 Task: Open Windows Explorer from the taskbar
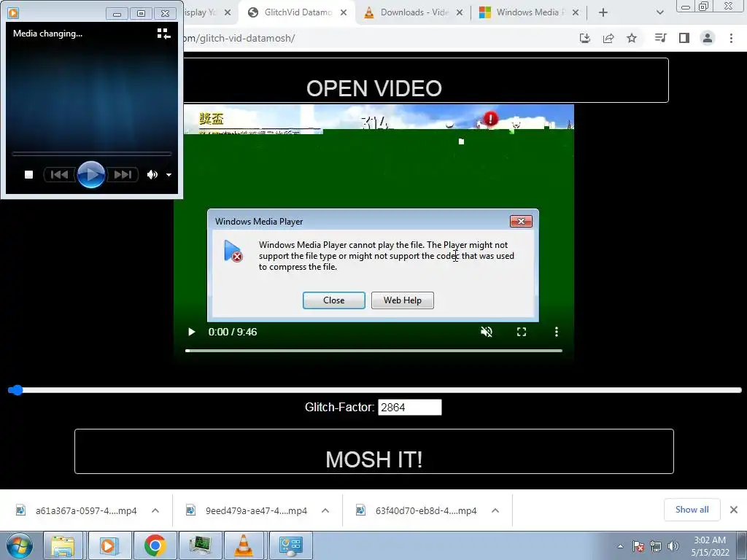[63, 545]
